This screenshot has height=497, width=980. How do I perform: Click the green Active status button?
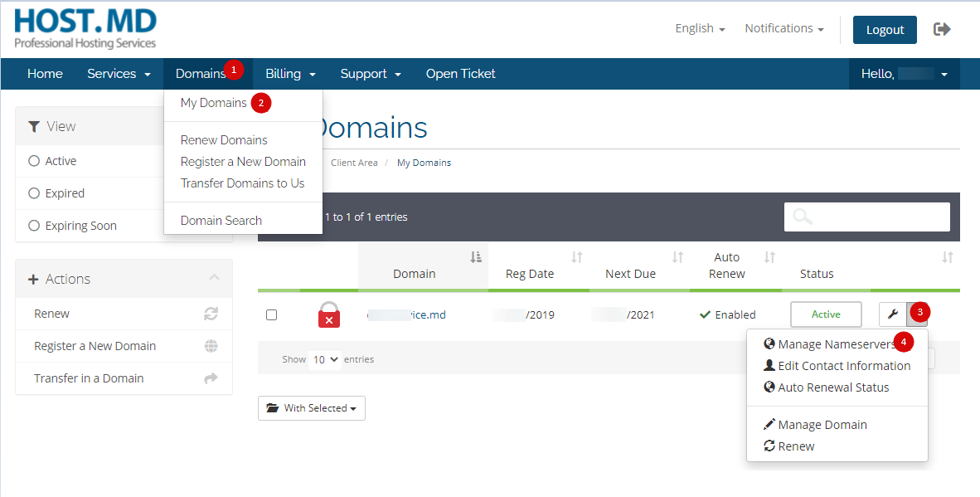point(826,314)
